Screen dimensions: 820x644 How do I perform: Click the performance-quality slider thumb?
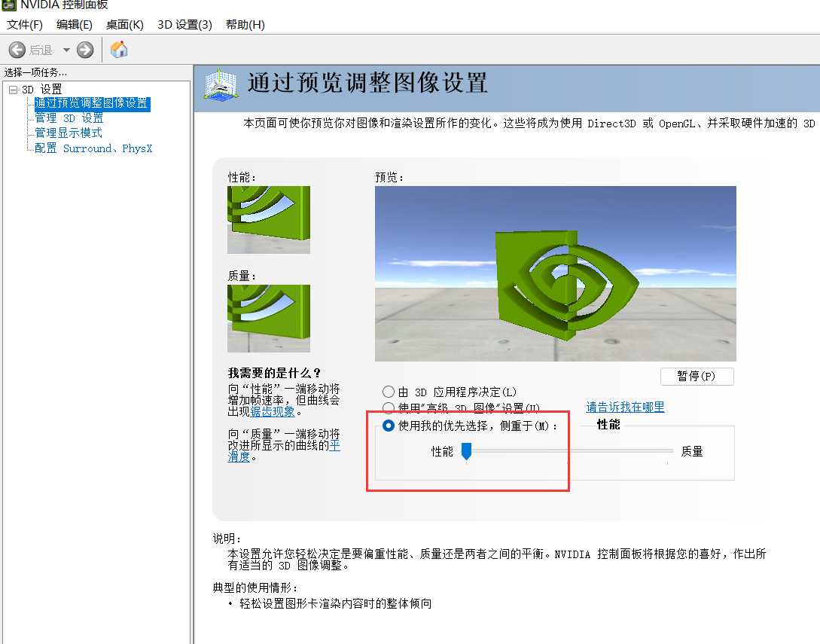click(x=466, y=451)
